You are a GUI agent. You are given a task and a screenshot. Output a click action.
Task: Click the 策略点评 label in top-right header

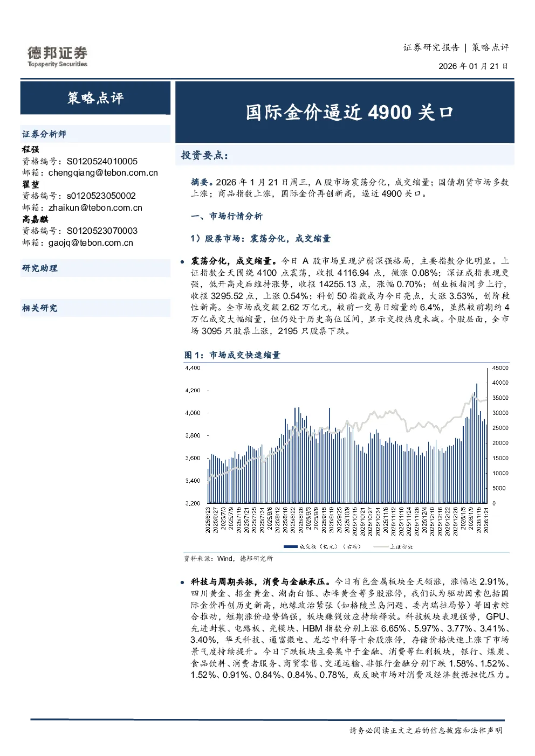click(490, 47)
